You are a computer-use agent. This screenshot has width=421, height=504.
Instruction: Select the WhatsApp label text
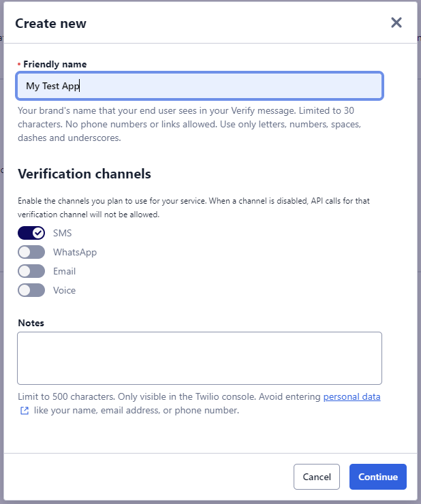75,252
